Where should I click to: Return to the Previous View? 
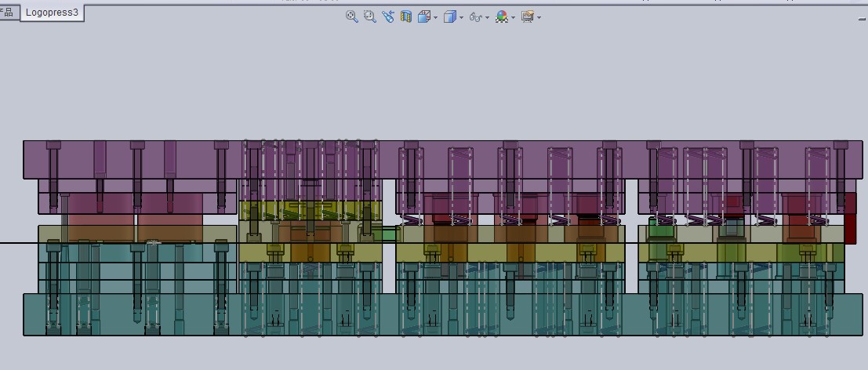click(388, 16)
